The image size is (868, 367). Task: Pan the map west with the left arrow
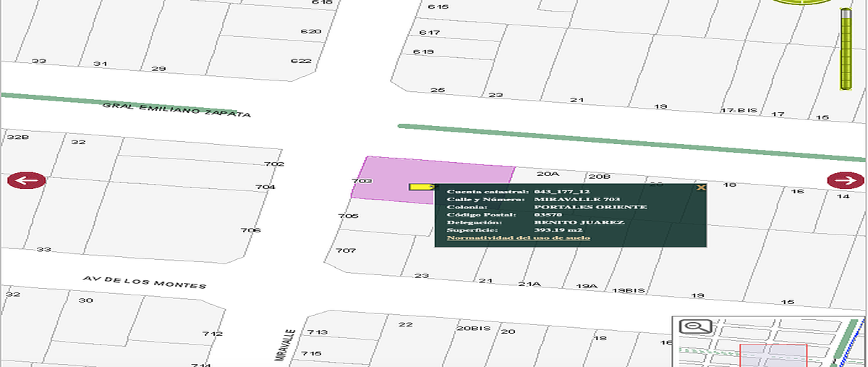(x=27, y=180)
